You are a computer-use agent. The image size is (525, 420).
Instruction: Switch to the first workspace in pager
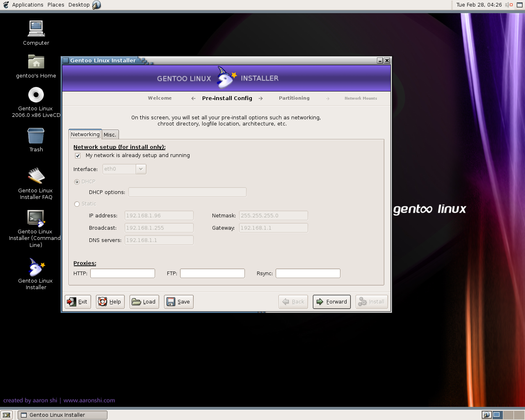pos(487,415)
